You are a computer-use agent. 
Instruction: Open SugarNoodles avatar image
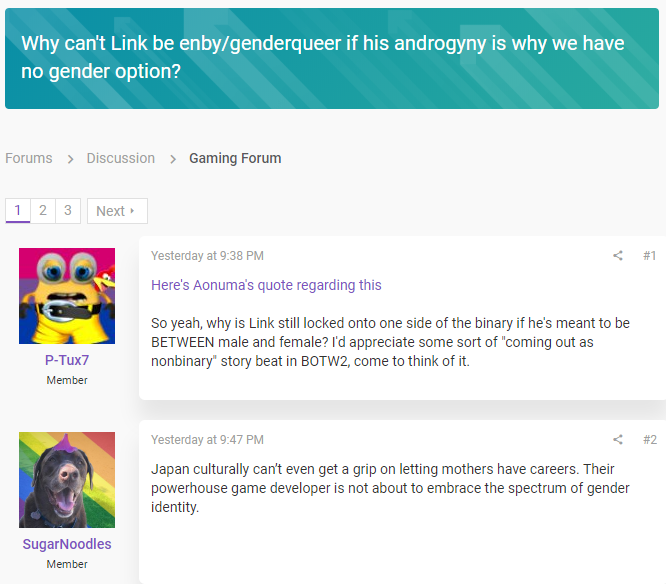click(x=67, y=480)
